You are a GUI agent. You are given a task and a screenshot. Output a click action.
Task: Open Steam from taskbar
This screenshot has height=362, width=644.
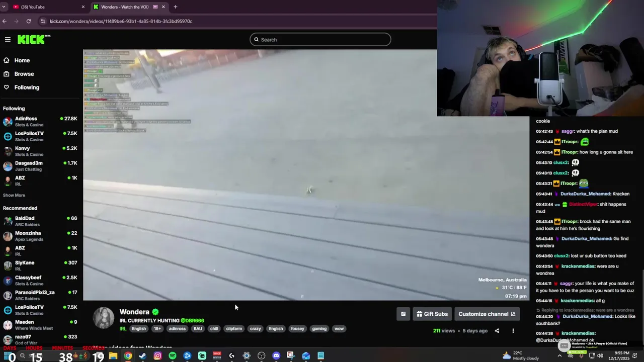coord(143,356)
